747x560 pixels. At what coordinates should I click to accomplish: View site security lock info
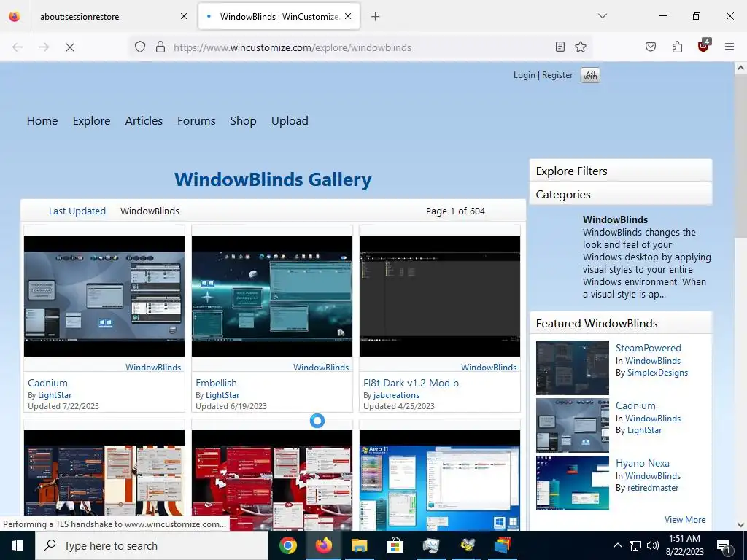coord(160,47)
